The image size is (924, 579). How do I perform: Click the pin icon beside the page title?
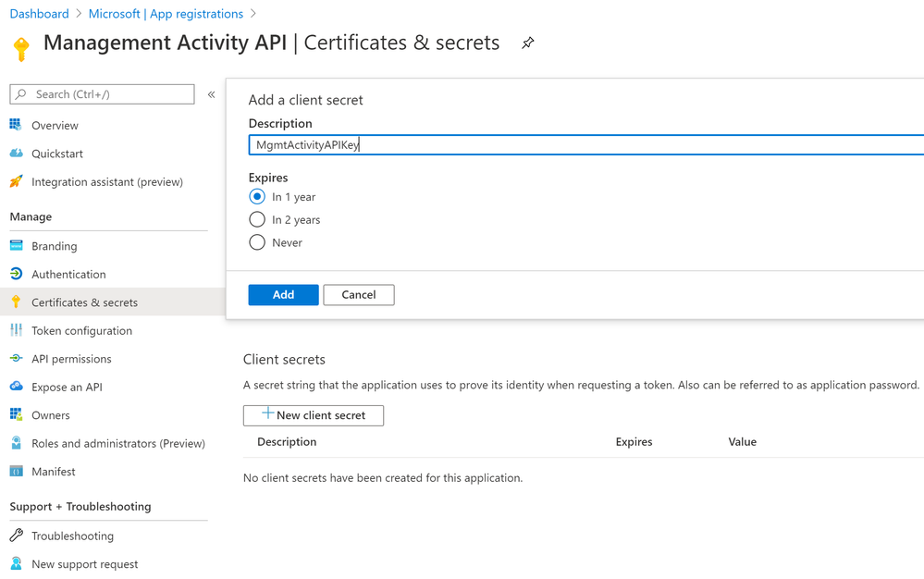(x=527, y=43)
